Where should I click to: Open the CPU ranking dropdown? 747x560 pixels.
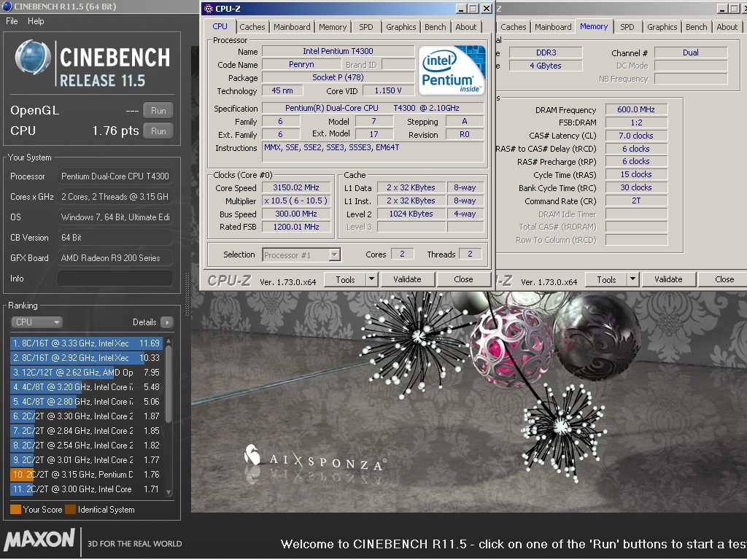pyautogui.click(x=36, y=322)
